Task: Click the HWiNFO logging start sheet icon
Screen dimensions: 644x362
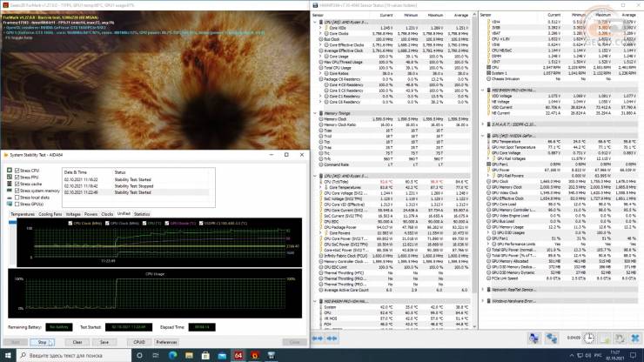Action: point(605,339)
